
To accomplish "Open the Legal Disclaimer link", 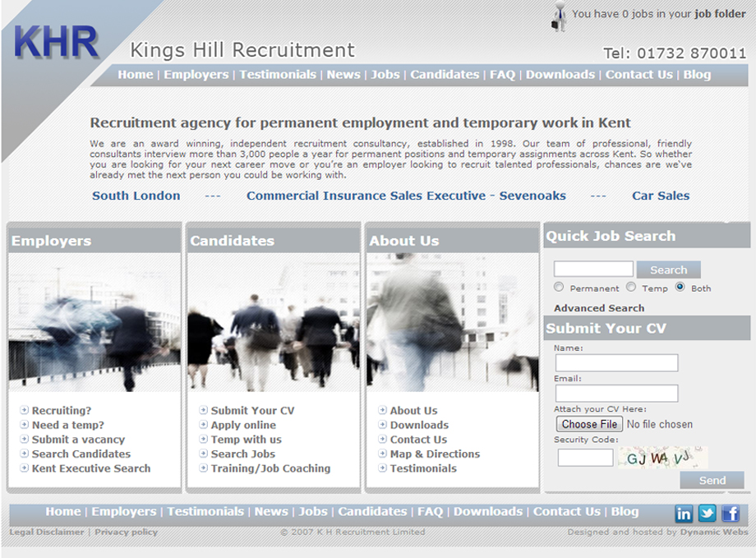I will pos(47,532).
